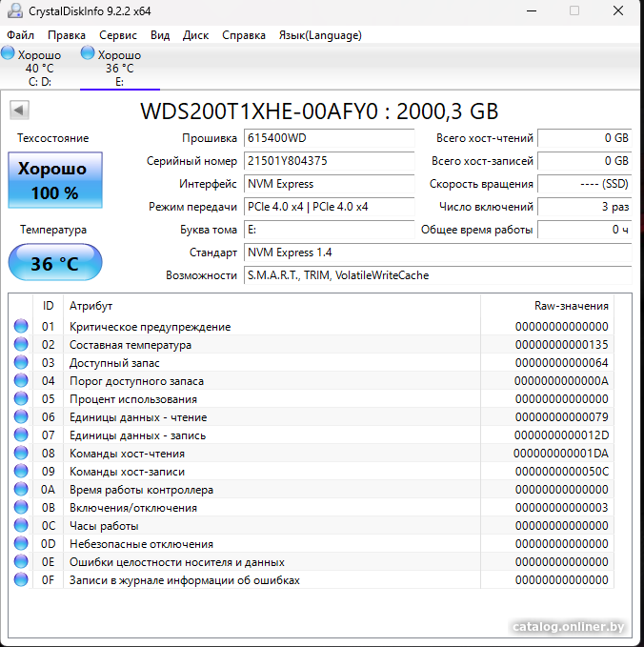Viewport: 644px width, 647px height.
Task: Click ID cell 0B
Action: 48,508
